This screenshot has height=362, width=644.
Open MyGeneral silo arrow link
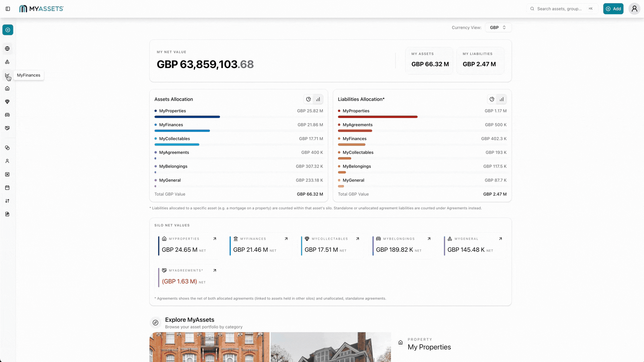[500, 239]
